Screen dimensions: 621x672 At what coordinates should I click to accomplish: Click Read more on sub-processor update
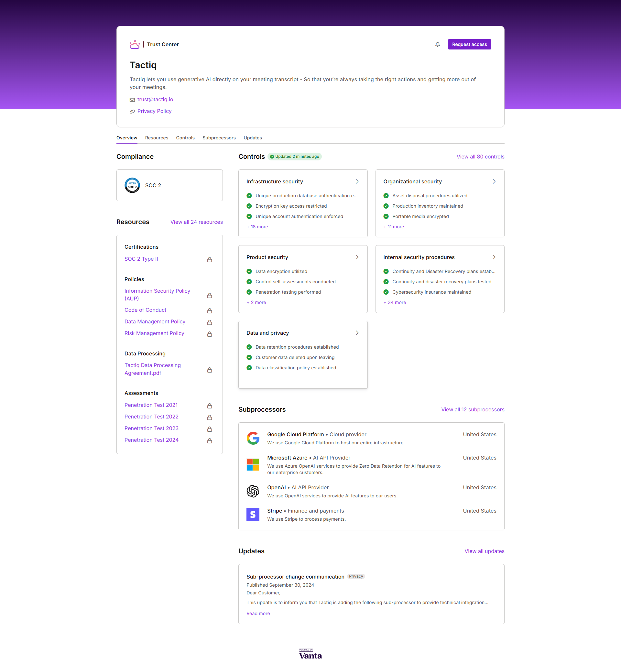point(258,613)
